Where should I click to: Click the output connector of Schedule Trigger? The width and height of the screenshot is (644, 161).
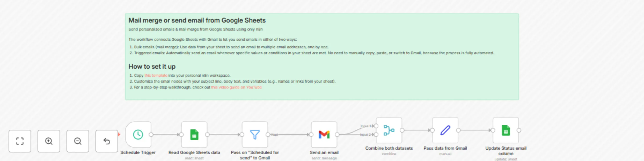point(151,135)
